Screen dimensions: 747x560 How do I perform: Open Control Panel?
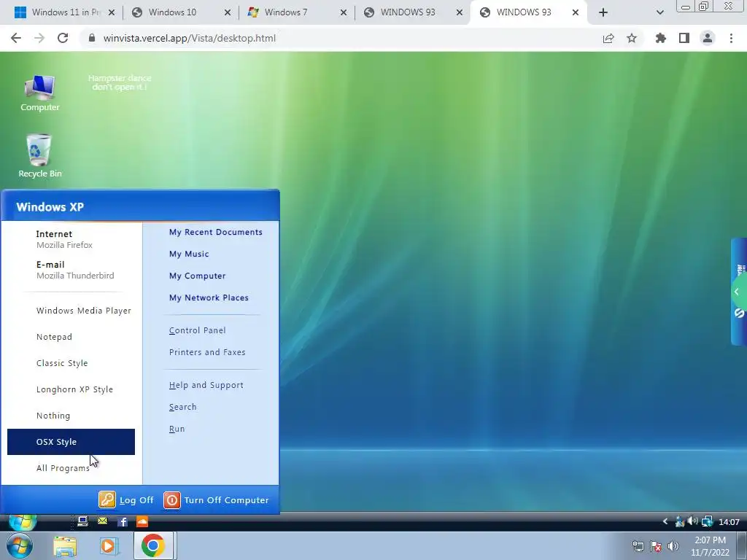tap(197, 330)
